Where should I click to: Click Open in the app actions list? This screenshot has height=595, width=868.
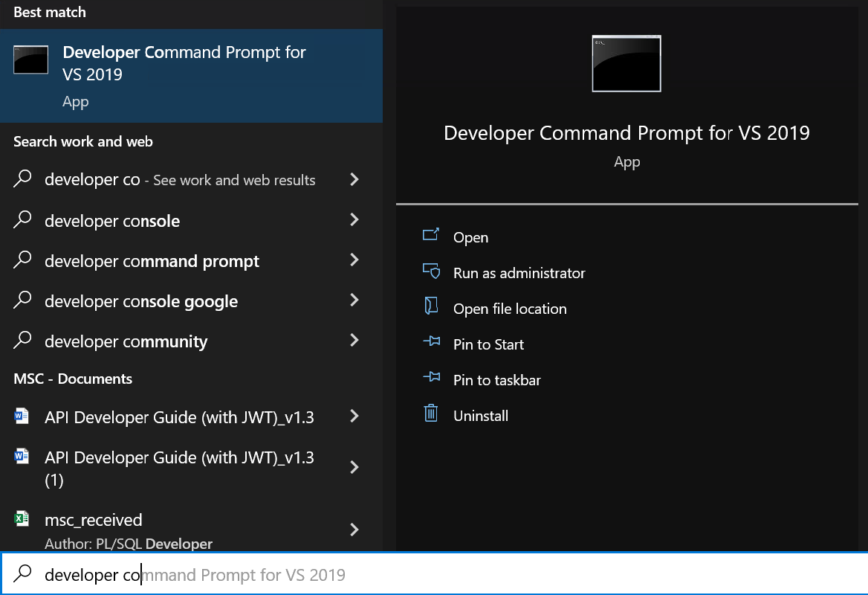[x=470, y=237]
